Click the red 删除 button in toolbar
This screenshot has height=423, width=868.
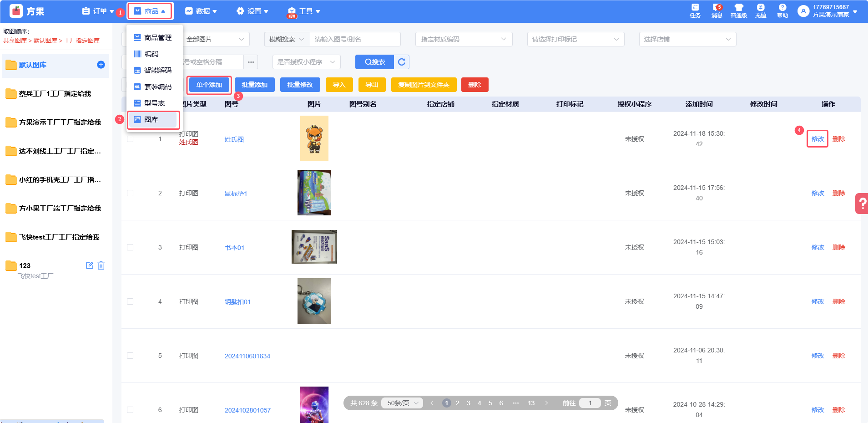(x=475, y=85)
